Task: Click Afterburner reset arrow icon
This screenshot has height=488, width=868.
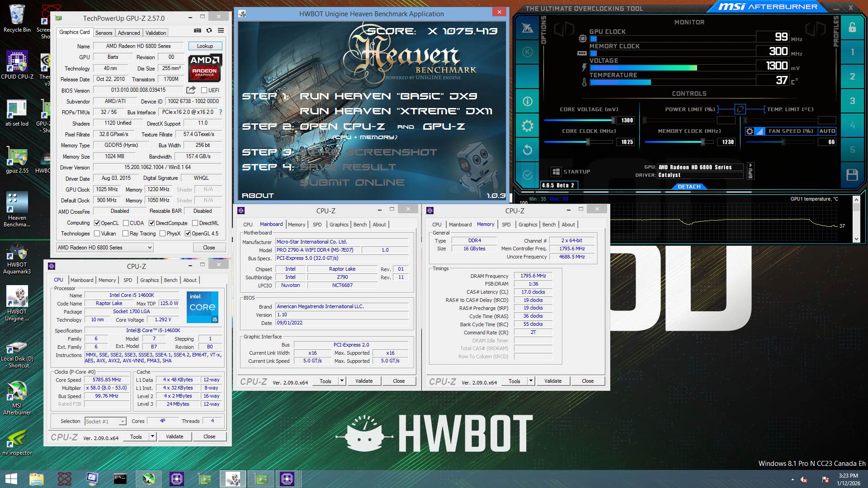Action: pyautogui.click(x=527, y=150)
